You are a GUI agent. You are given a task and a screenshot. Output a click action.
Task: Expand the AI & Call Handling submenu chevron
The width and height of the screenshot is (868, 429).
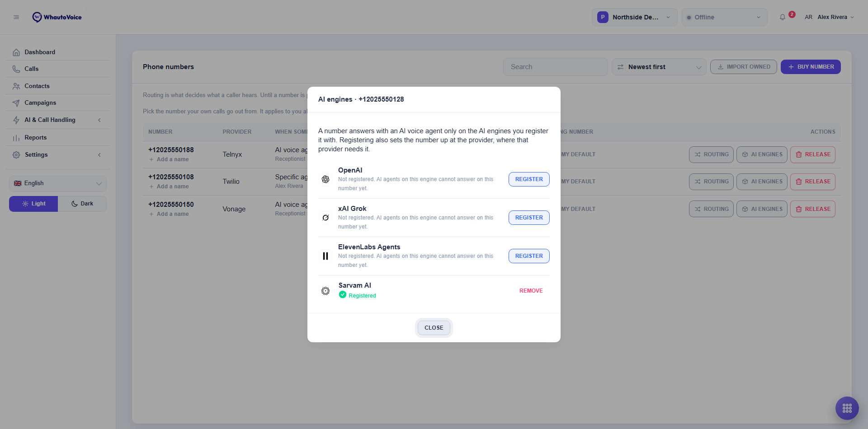(x=99, y=120)
